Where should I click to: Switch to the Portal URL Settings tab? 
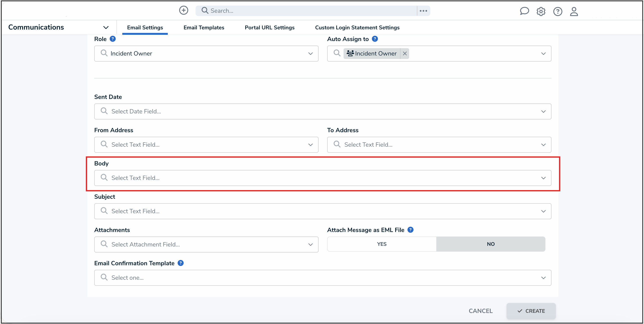coord(270,28)
